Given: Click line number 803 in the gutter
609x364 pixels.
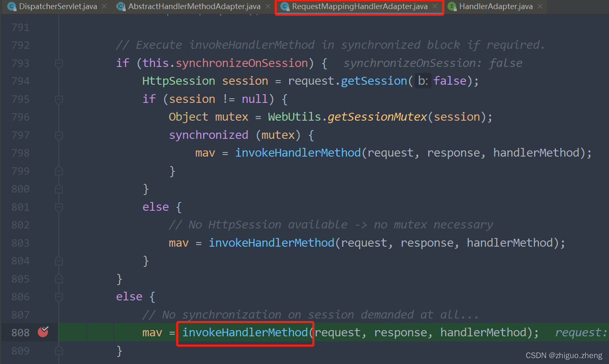Looking at the screenshot, I should point(21,243).
